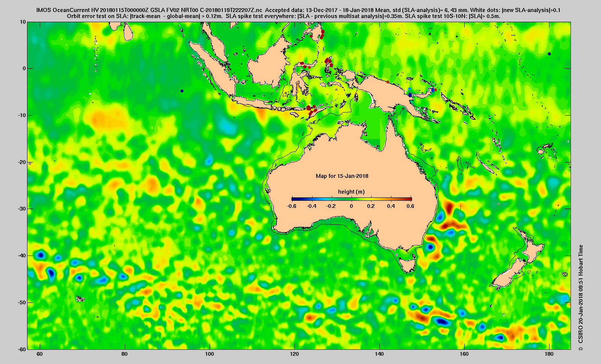The image size is (601, 364).
Task: Click the blue dot near longitude 180 north of the equator
Action: click(549, 54)
